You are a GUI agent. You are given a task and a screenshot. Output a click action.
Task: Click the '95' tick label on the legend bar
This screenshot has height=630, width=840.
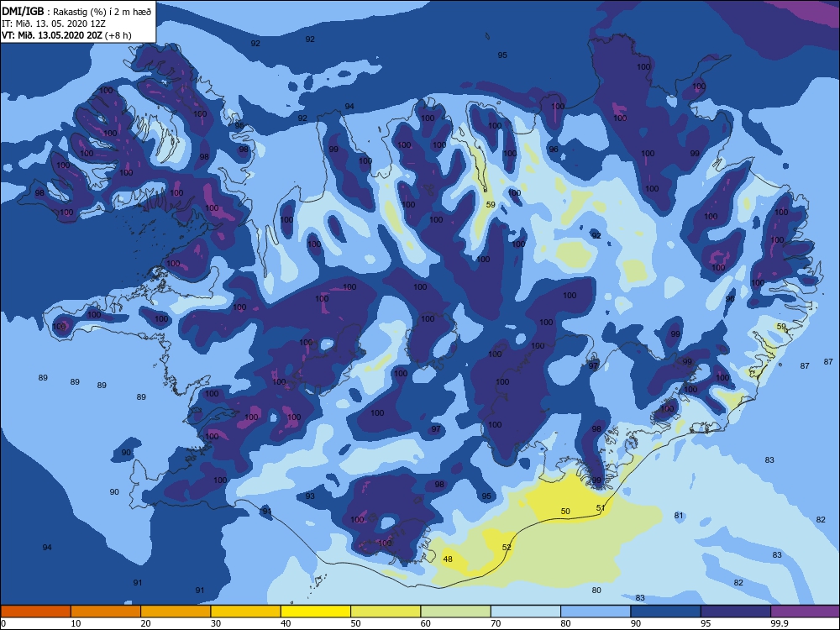(x=706, y=623)
